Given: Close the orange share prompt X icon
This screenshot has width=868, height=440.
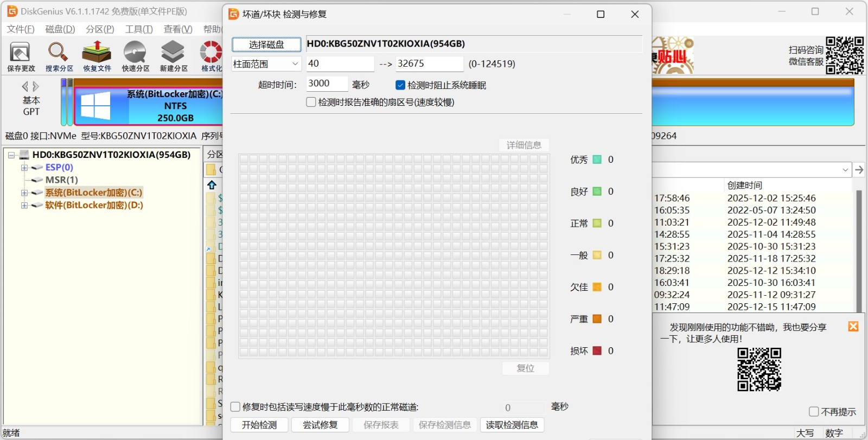Looking at the screenshot, I should click(x=853, y=326).
